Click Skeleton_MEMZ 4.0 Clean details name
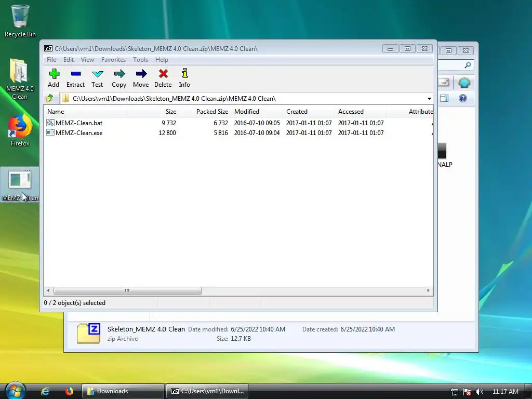Image resolution: width=532 pixels, height=399 pixels. (146, 329)
